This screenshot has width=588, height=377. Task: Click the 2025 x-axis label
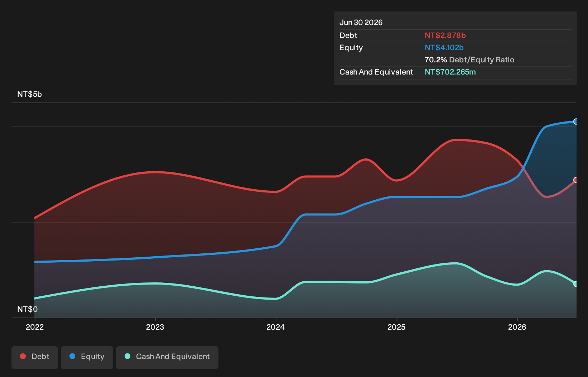[x=396, y=327]
